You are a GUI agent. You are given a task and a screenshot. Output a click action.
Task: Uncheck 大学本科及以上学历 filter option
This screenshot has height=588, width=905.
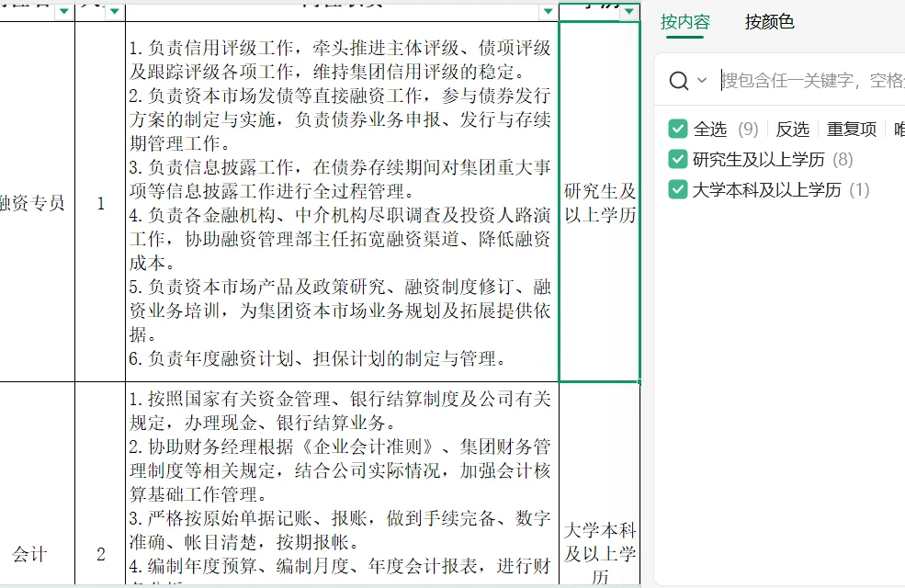click(677, 190)
